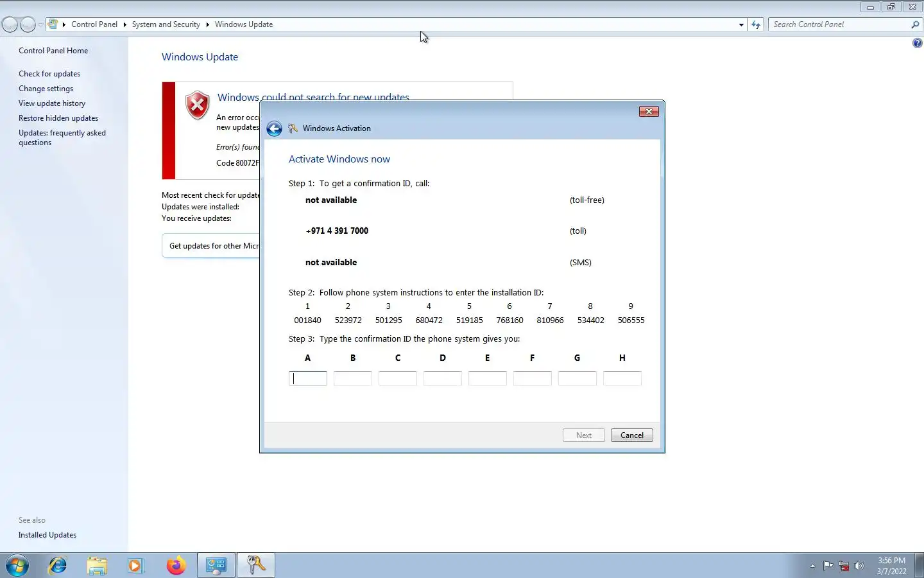Screen dimensions: 924x578
Task: Cancel the Windows Activation dialog
Action: 632,435
